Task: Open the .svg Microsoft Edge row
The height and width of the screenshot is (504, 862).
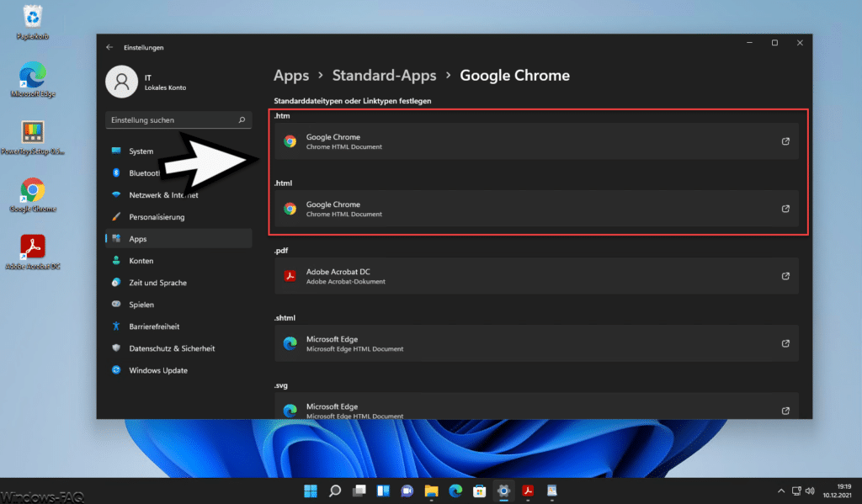Action: 536,406
